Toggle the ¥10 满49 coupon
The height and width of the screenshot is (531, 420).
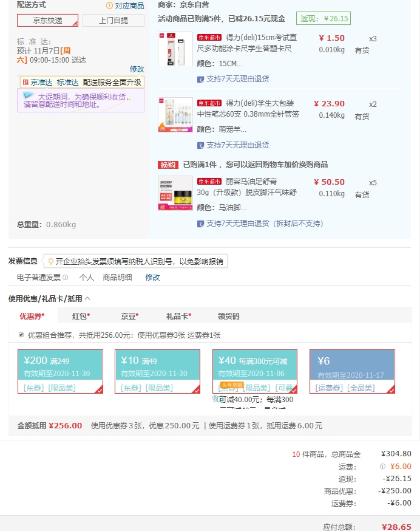click(157, 371)
